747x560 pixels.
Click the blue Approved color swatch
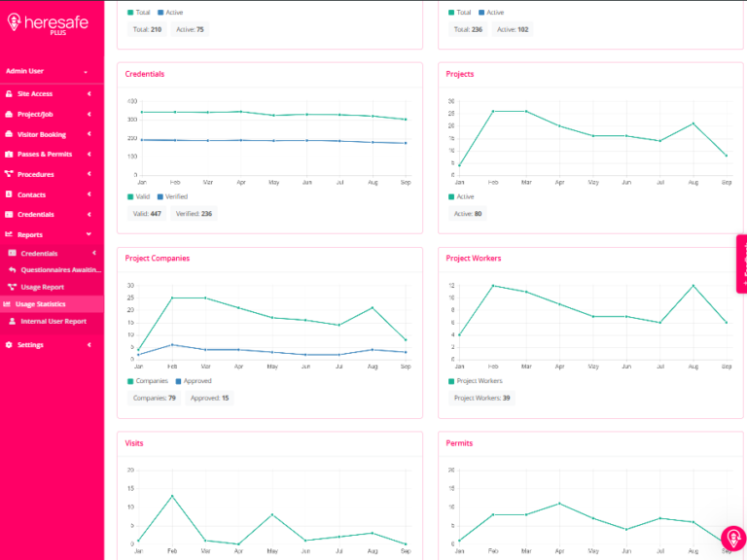click(x=178, y=381)
